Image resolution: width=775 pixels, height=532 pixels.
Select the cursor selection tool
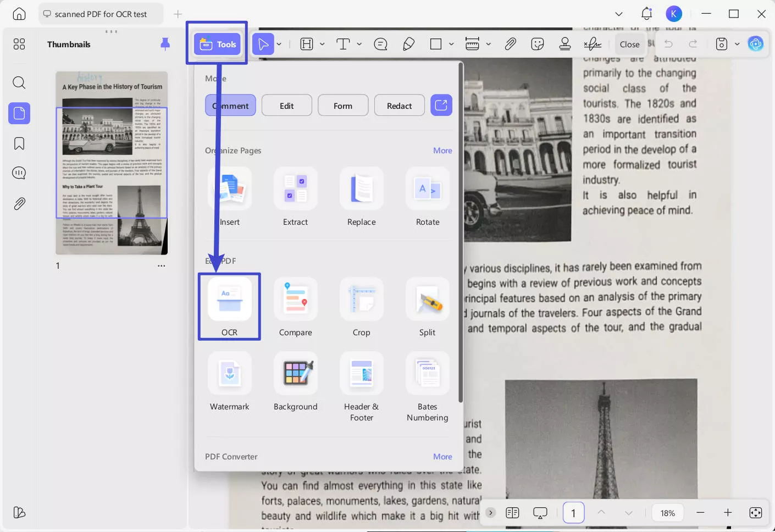tap(263, 44)
